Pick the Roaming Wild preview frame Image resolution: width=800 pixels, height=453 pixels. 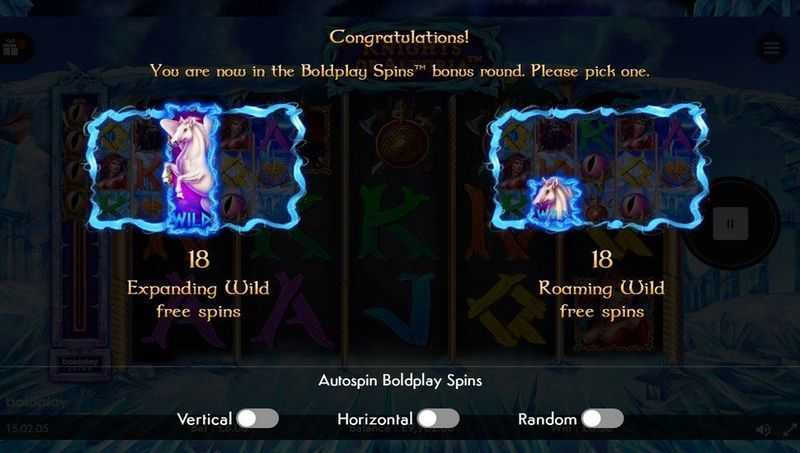point(599,167)
